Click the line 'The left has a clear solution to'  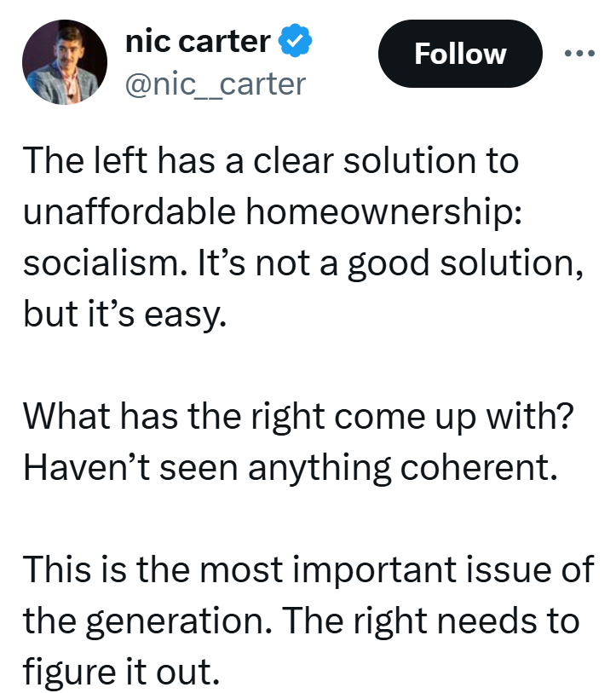click(271, 160)
